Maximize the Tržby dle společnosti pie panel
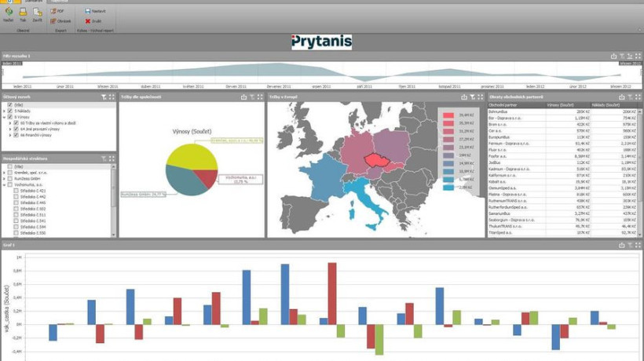 [x=260, y=97]
